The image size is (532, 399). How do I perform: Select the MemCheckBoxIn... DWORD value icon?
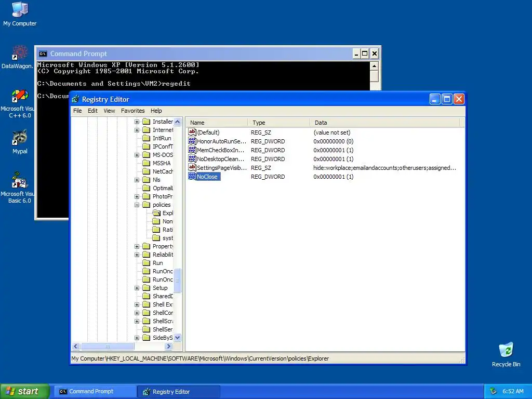point(192,150)
